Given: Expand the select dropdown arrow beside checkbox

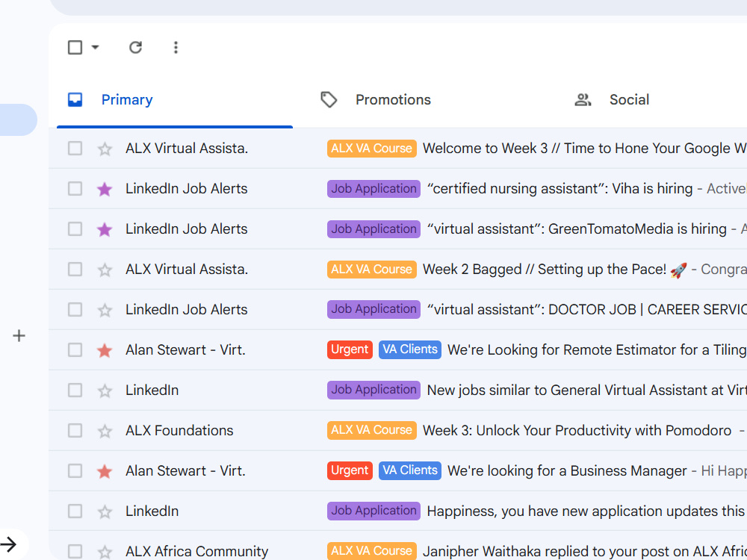Looking at the screenshot, I should tap(96, 47).
